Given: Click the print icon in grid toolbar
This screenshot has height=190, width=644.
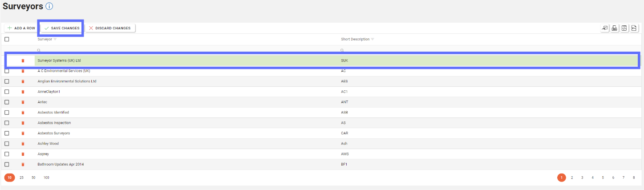Looking at the screenshot, I should [614, 28].
